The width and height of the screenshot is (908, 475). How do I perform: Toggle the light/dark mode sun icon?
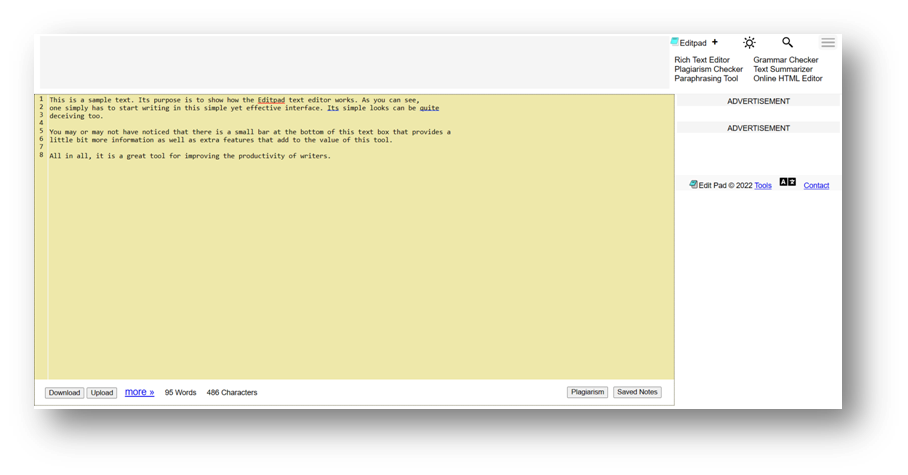749,42
